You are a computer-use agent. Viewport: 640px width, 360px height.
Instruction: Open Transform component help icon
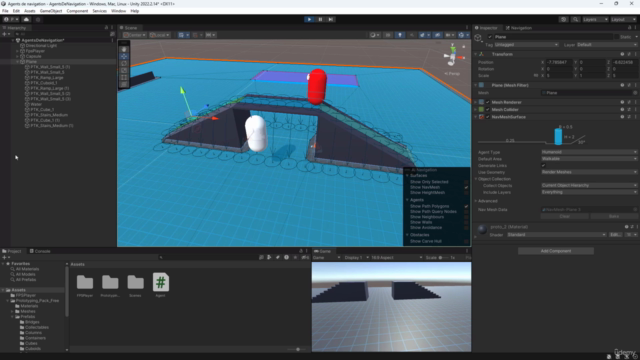[622, 54]
